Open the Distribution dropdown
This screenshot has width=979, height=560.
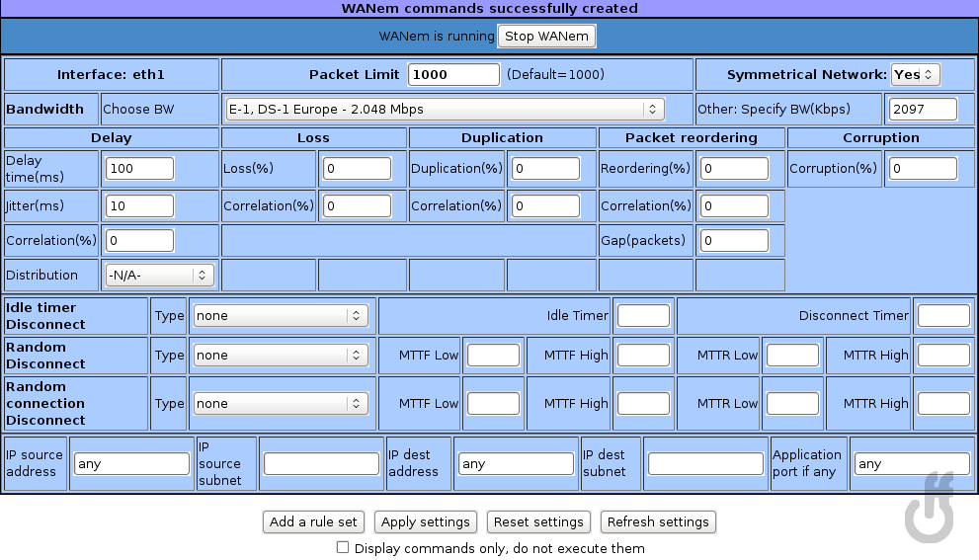coord(160,276)
